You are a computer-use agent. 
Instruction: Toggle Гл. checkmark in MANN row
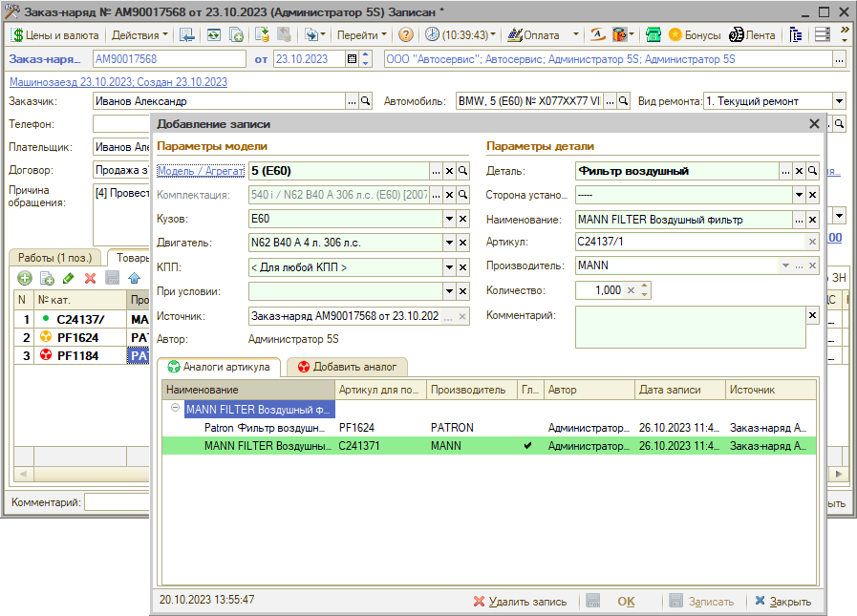[x=527, y=445]
